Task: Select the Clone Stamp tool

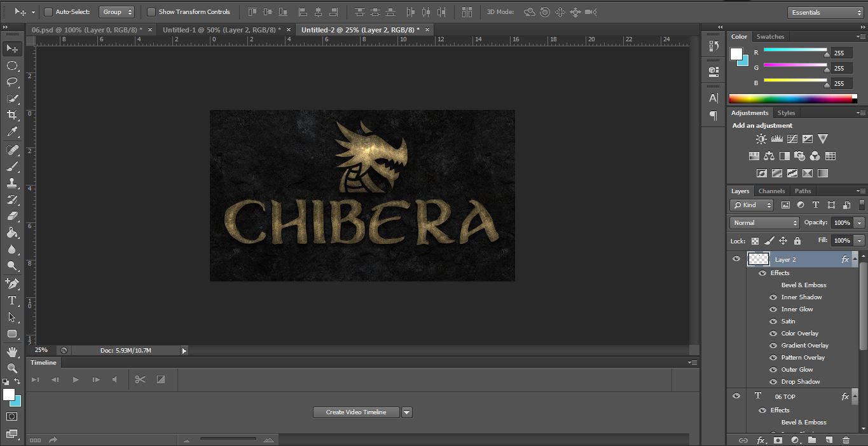Action: coord(12,183)
